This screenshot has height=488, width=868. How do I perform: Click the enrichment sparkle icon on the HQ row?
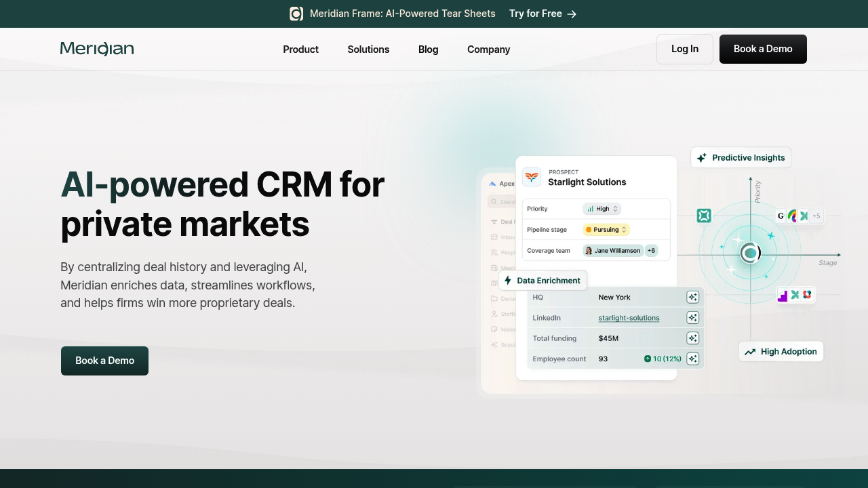[x=693, y=297]
